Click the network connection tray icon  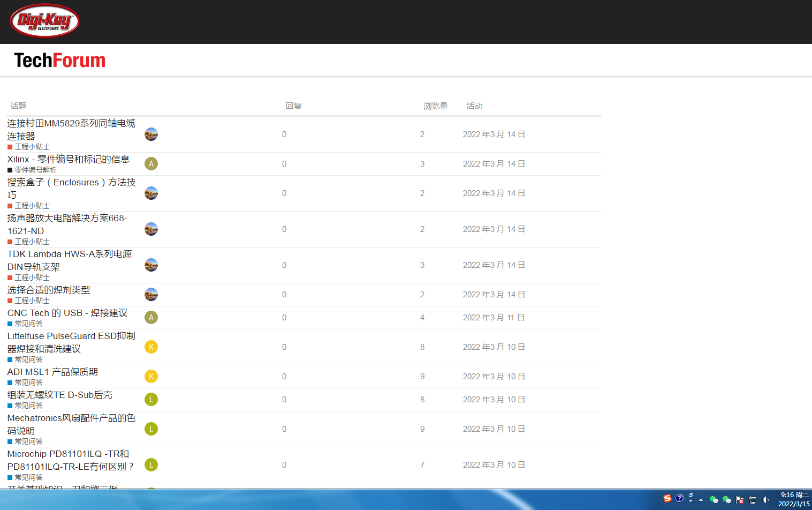tap(753, 500)
